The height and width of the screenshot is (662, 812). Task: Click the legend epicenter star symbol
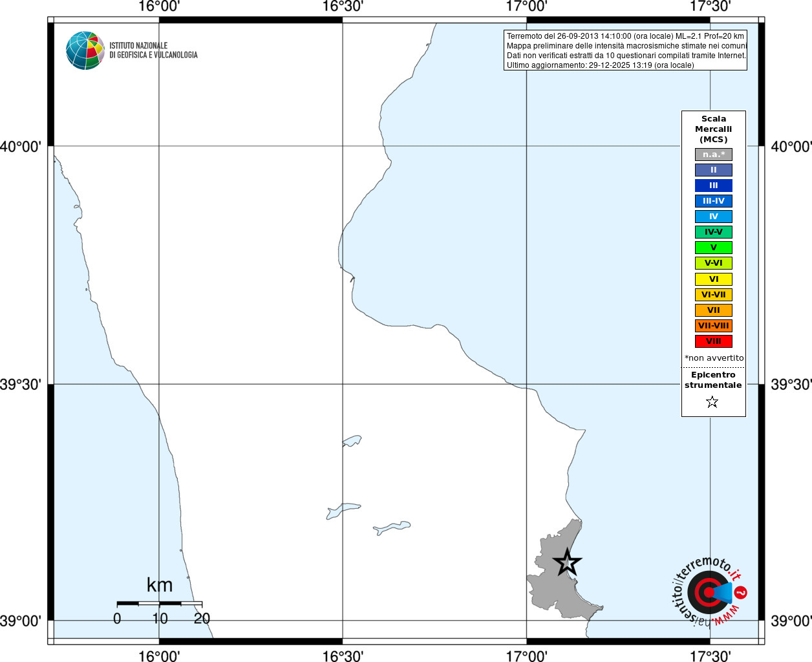coord(712,402)
